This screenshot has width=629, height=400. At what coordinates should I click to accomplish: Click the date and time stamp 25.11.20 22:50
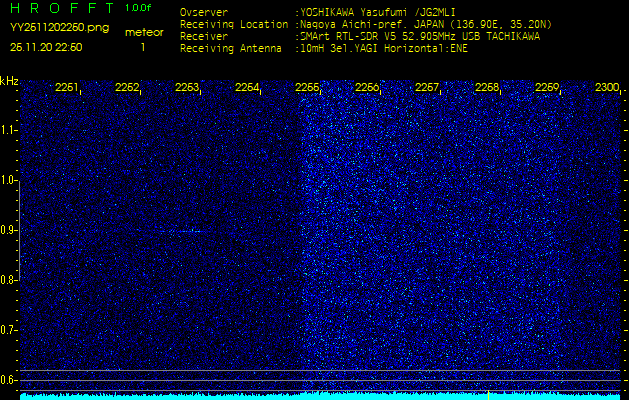pos(46,47)
